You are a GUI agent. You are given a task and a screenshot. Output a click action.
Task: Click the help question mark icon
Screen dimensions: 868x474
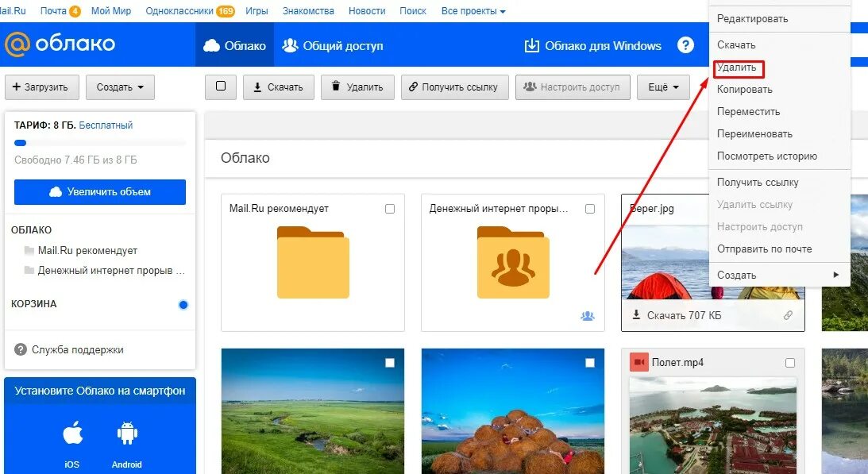685,45
